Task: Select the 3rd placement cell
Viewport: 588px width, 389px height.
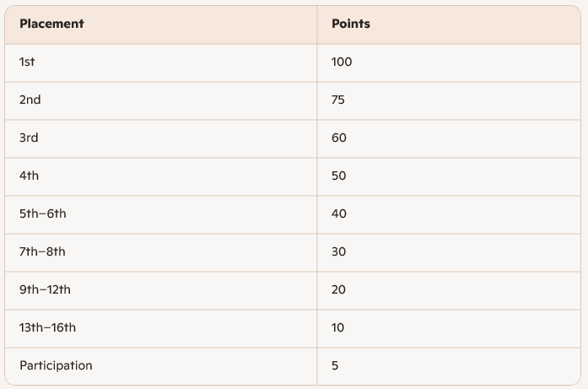Action: (x=30, y=138)
